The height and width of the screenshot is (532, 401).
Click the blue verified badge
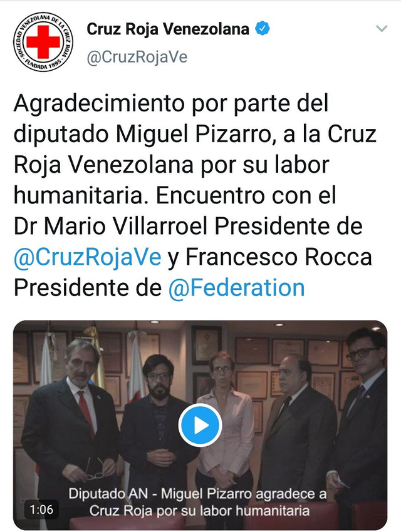pos(262,29)
